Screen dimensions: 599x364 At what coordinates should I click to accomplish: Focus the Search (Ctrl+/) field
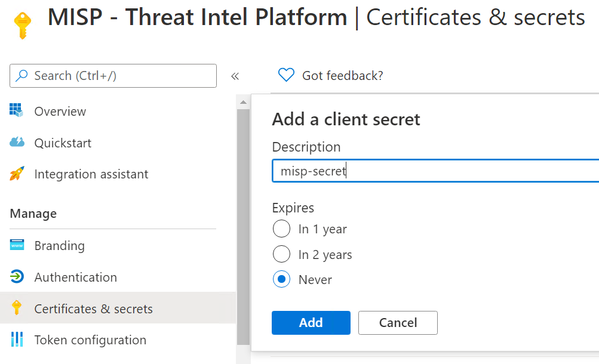point(113,76)
